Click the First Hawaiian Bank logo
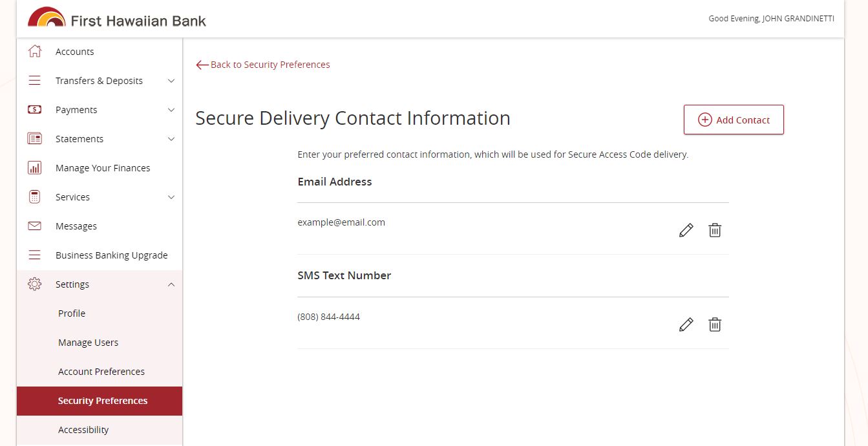Viewport: 868px width, 446px height. click(x=117, y=18)
